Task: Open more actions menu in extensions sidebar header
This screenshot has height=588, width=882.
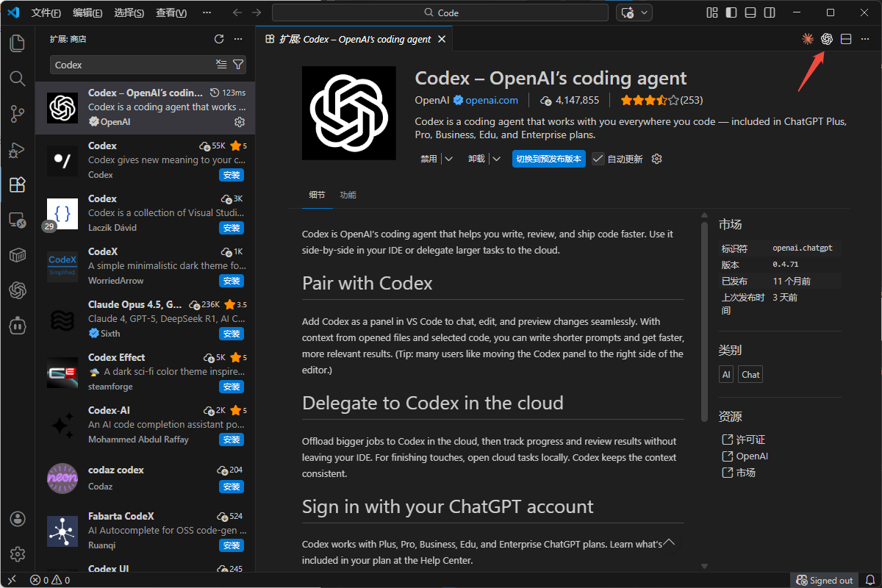Action: [x=238, y=39]
